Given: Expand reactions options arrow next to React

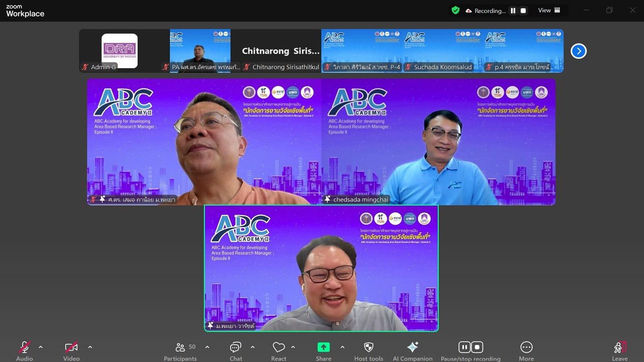Looking at the screenshot, I should point(293,347).
